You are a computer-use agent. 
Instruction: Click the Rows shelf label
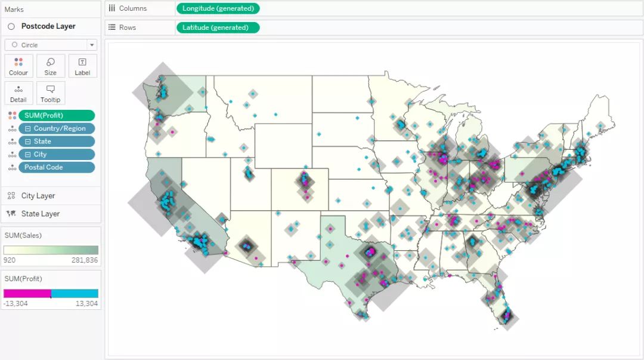[x=128, y=27]
